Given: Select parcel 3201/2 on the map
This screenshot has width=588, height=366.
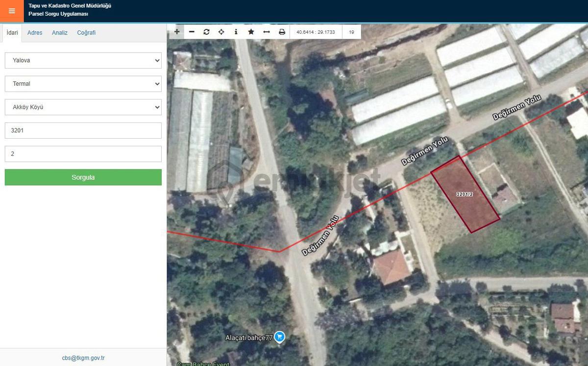Looking at the screenshot, I should tap(465, 194).
